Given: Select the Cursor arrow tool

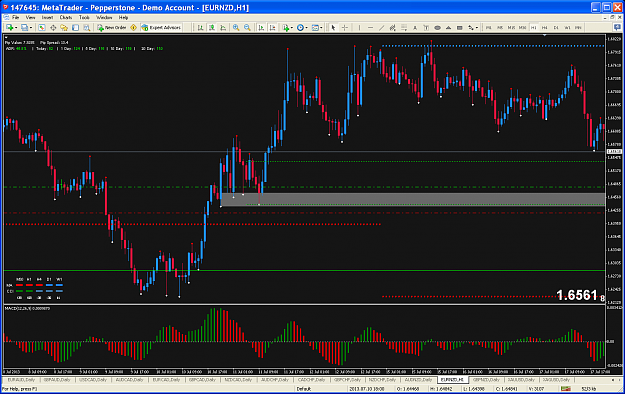Looking at the screenshot, I should pyautogui.click(x=333, y=28).
